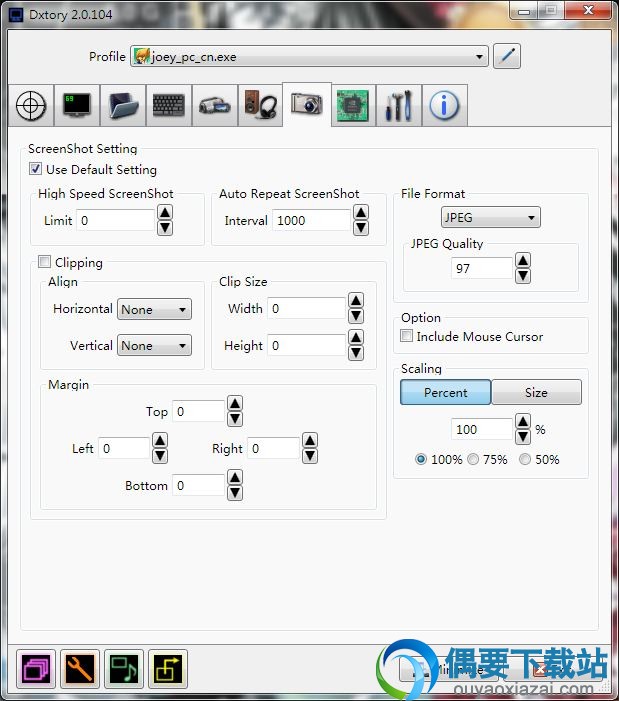Uncheck Use Default Setting checkbox
Image resolution: width=619 pixels, height=701 pixels.
(x=35, y=169)
